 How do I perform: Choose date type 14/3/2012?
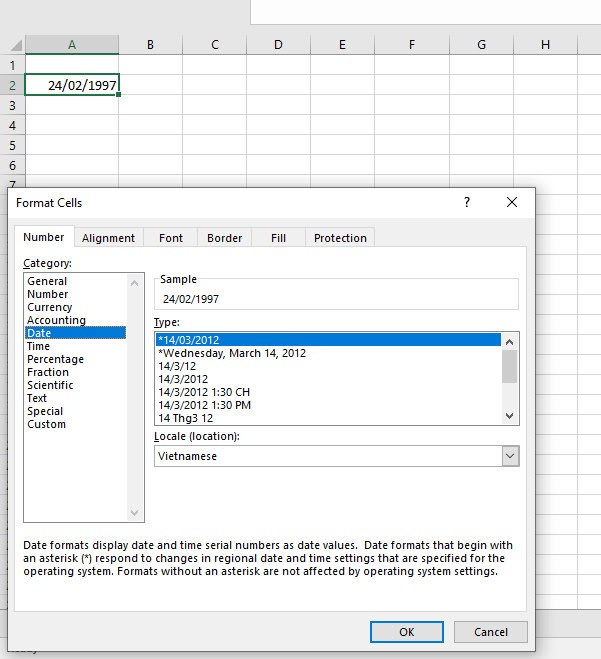(328, 379)
